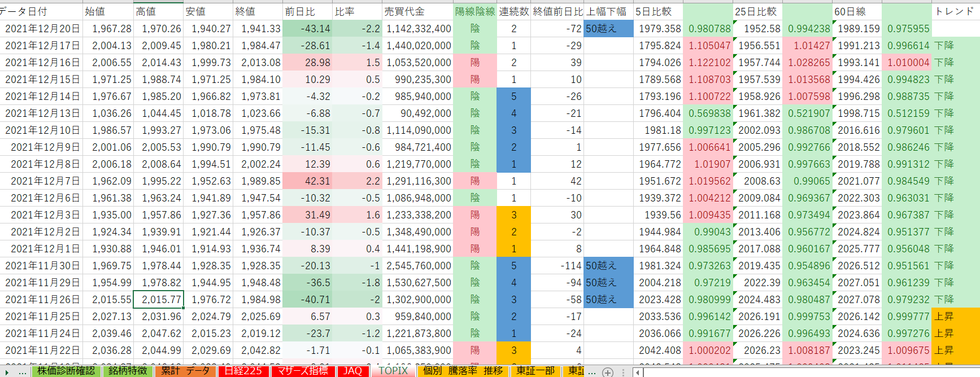Add a new sheet with the plus button
This screenshot has width=980, height=377.
(608, 372)
